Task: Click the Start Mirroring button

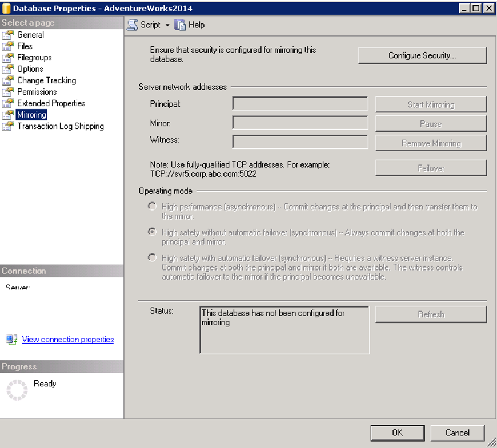Action: [431, 104]
